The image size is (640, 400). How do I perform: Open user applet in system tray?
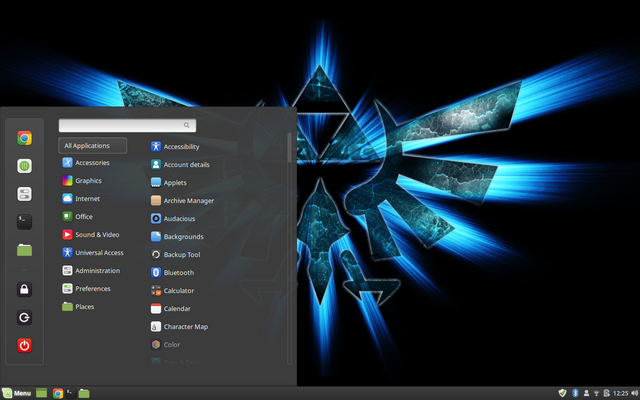pyautogui.click(x=586, y=393)
